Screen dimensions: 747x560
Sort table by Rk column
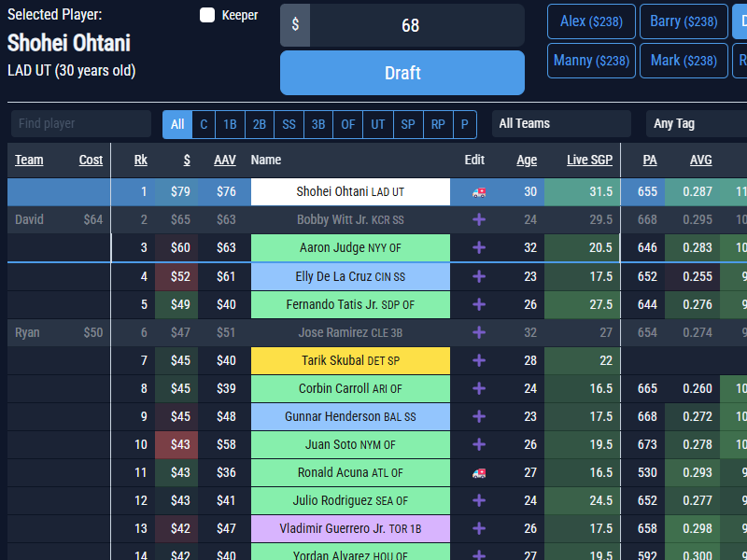pos(141,160)
